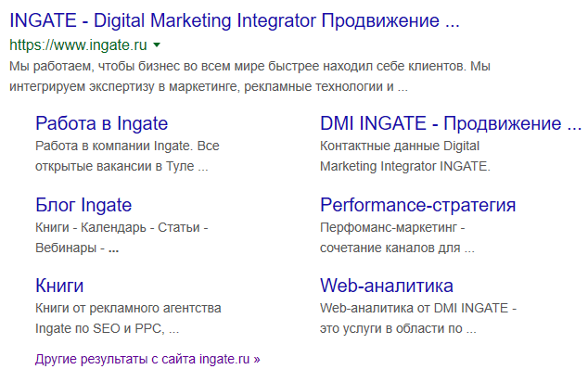Open the 'Web-аналитика' sitelink

[387, 286]
